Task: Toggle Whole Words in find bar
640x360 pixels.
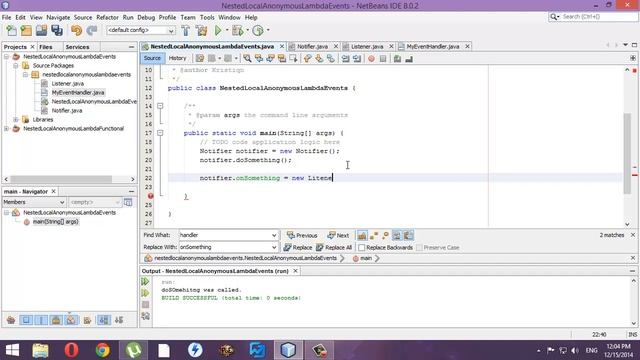Action: pos(373,236)
